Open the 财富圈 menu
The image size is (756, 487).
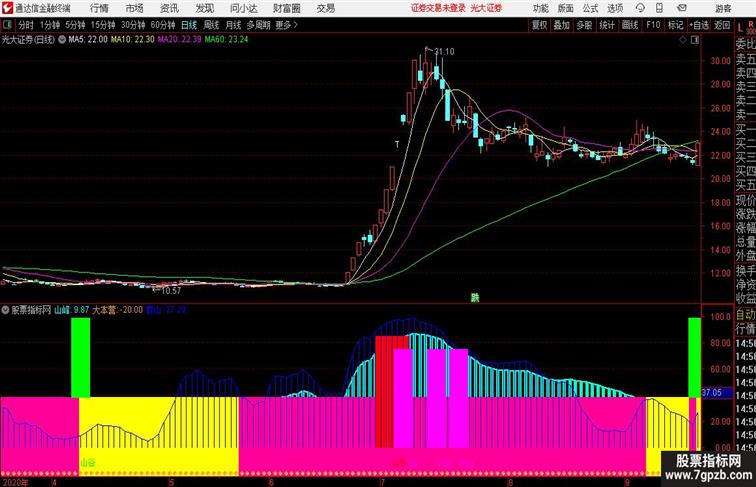click(x=286, y=8)
